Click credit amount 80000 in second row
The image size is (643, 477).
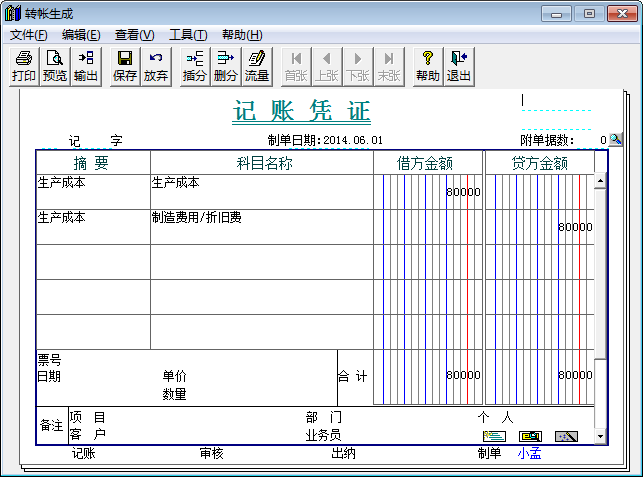(575, 227)
